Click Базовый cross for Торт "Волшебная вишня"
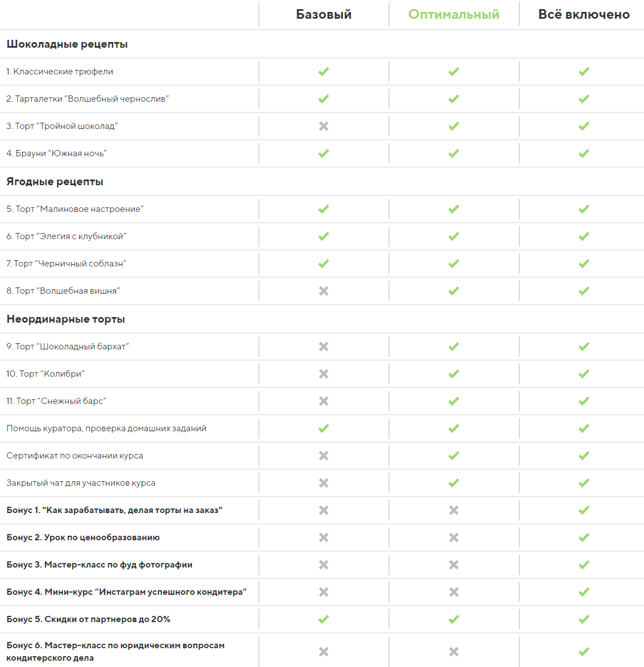The image size is (644, 667). coord(323,291)
